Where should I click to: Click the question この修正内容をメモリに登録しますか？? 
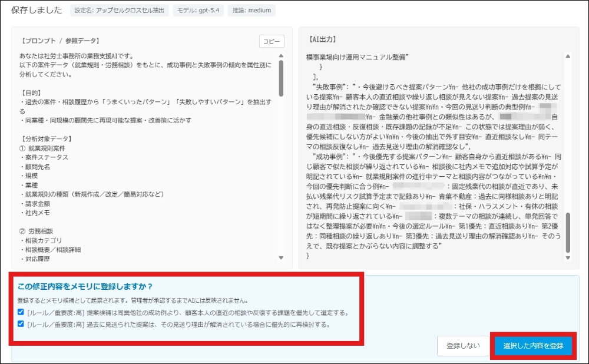coord(85,287)
